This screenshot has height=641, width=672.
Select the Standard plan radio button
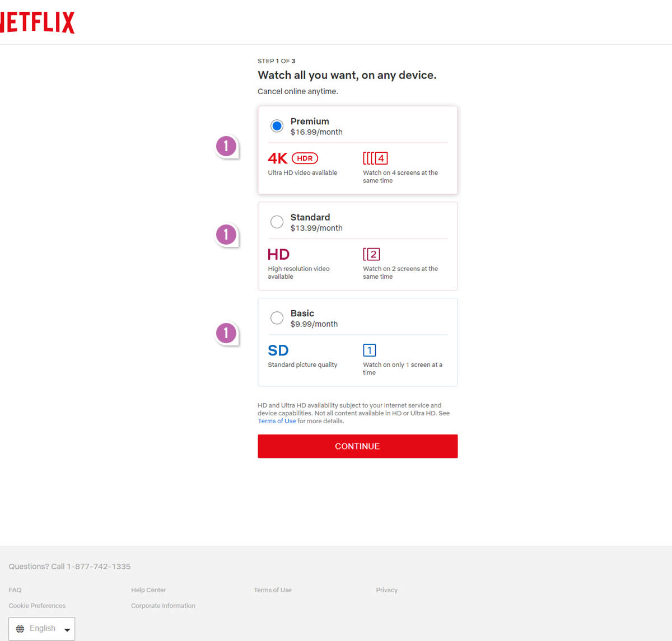[x=277, y=222]
